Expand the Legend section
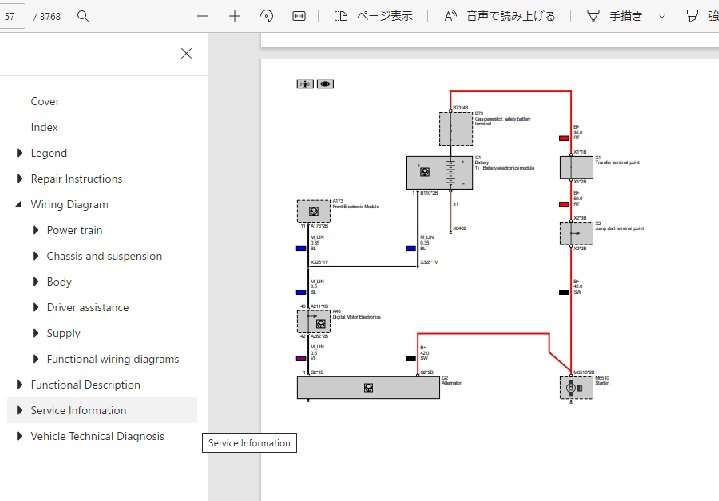The height and width of the screenshot is (501, 719). pos(19,153)
